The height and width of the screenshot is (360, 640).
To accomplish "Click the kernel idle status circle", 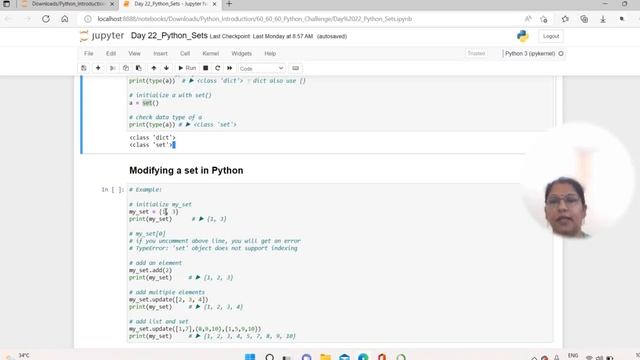I will (x=561, y=53).
